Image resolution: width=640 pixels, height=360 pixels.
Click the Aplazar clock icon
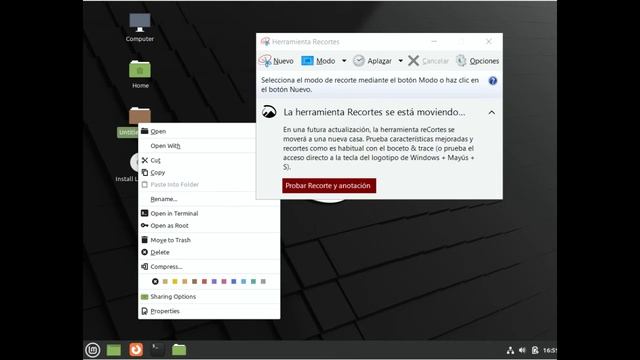click(x=359, y=61)
